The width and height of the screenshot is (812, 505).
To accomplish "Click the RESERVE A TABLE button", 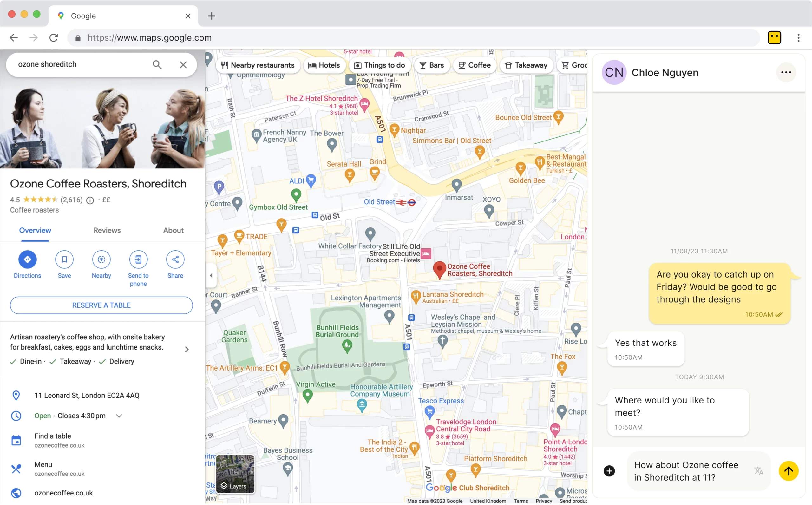I will click(x=101, y=305).
